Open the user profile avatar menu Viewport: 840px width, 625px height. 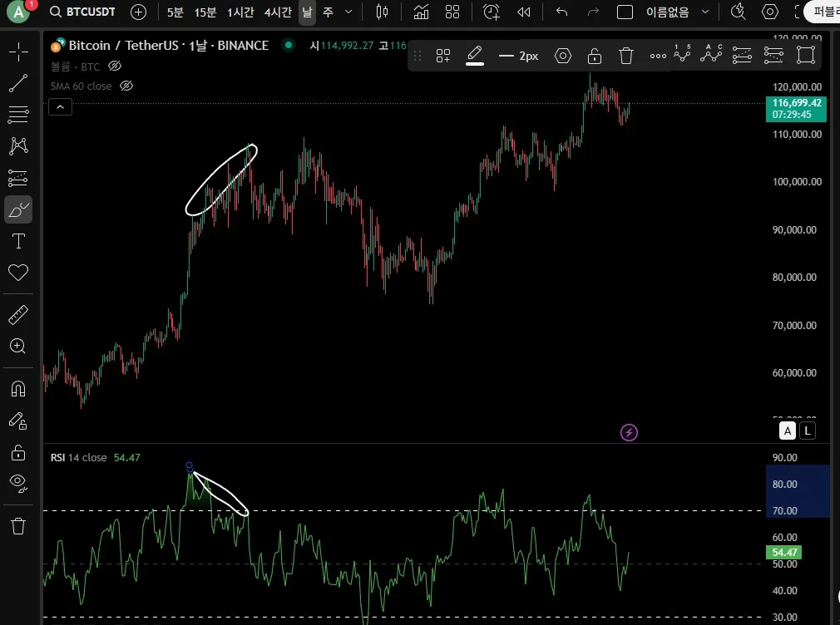coord(19,12)
